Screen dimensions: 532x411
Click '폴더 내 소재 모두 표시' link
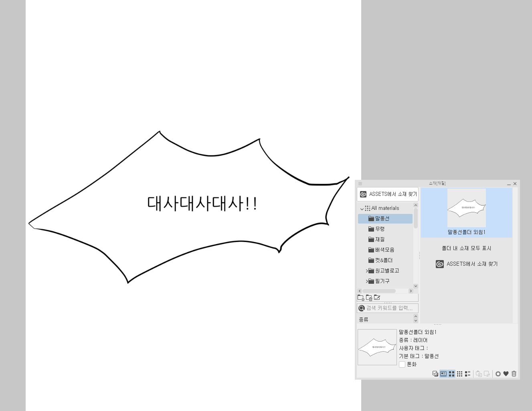pos(466,248)
